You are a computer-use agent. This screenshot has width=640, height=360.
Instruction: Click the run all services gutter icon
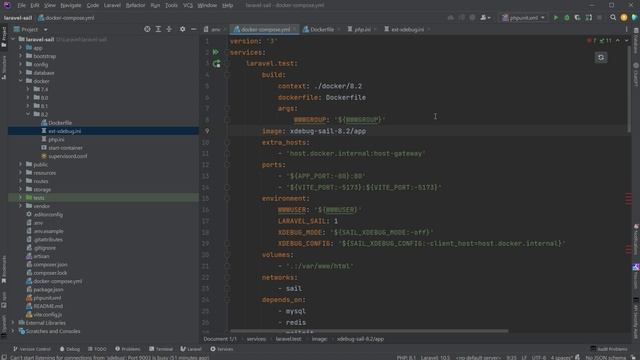click(x=216, y=52)
